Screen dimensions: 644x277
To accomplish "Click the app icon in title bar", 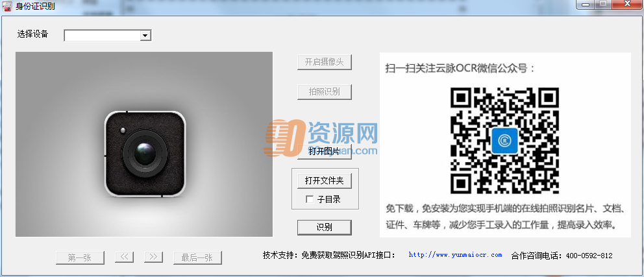I will click(7, 6).
